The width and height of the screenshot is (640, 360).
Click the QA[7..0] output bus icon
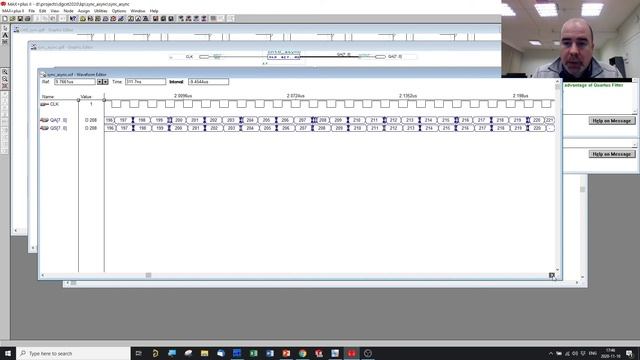pyautogui.click(x=44, y=120)
